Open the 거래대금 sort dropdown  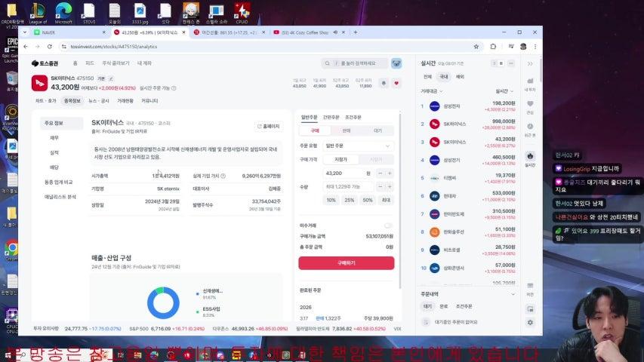point(432,91)
